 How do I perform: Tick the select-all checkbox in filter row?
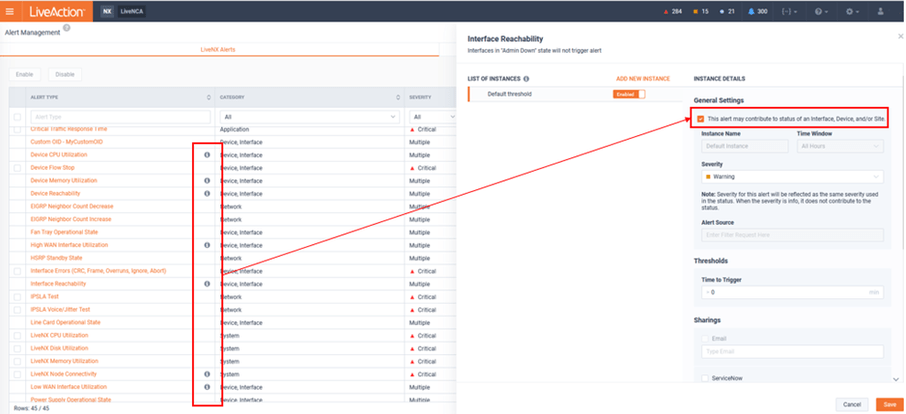pyautogui.click(x=17, y=117)
